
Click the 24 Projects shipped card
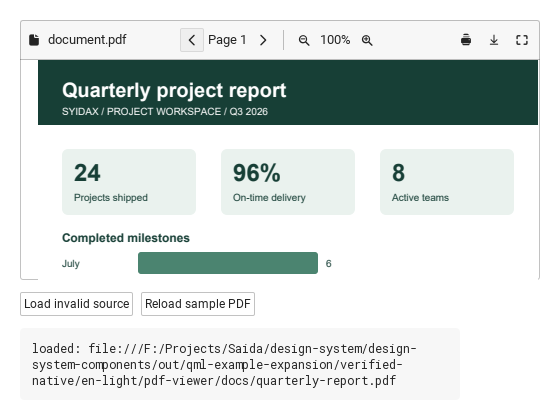coord(129,182)
